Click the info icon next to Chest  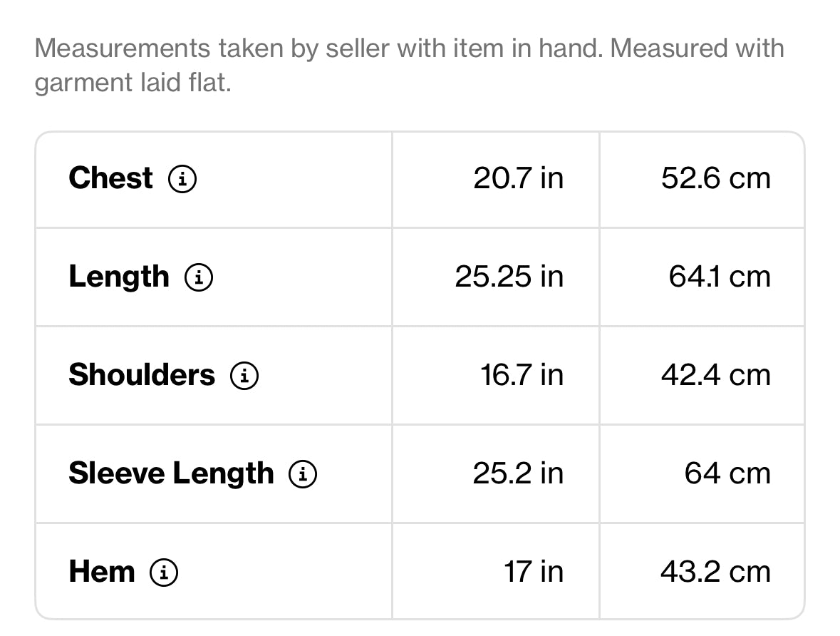182,178
